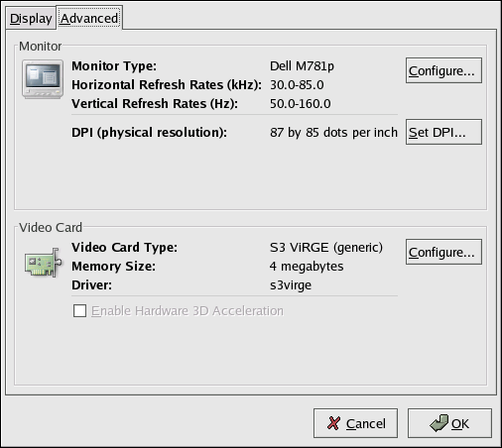Click the monitor icon in Monitor section
This screenshot has width=502, height=448.
(x=43, y=79)
